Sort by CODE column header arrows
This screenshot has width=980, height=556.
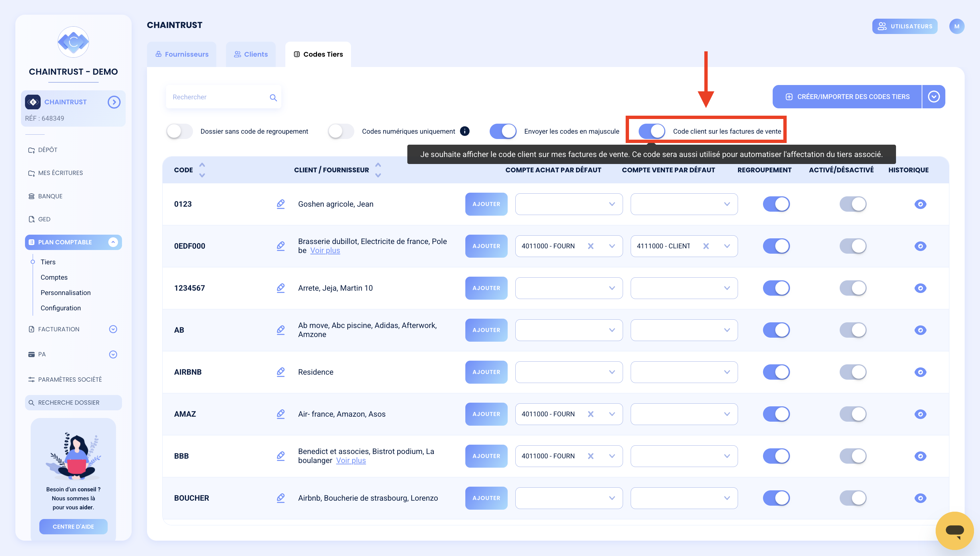202,170
